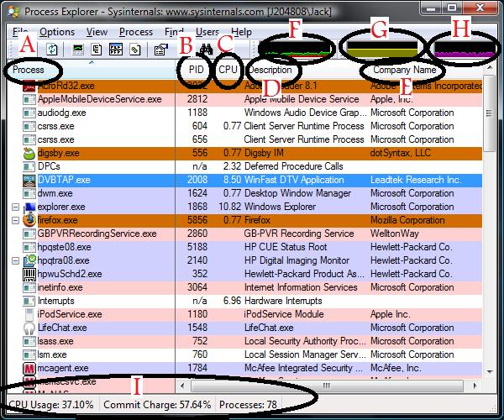The height and width of the screenshot is (420, 504).
Task: Click the iPodService.exe iPod icon
Action: point(29,315)
